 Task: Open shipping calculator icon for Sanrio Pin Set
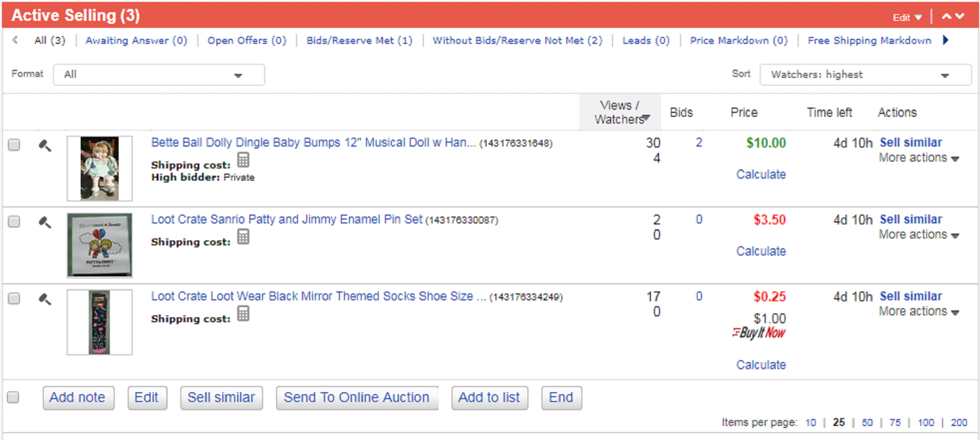pos(243,237)
